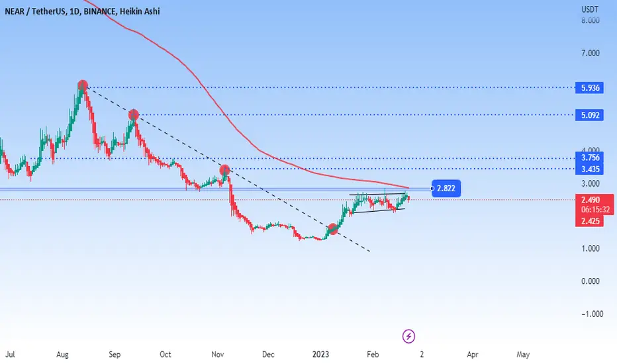The width and height of the screenshot is (617, 364).
Task: Click the USDT currency label
Action: point(590,9)
